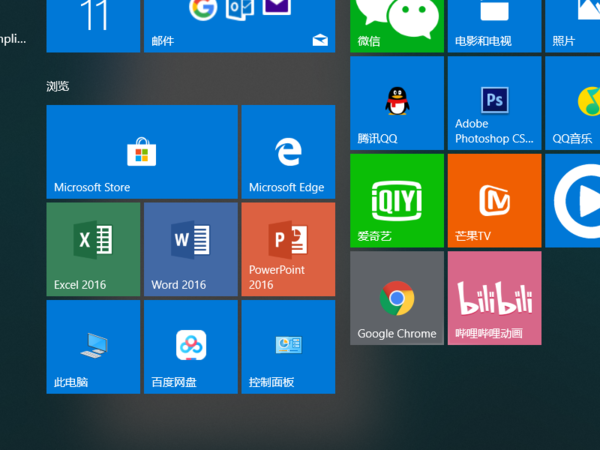
Task: Open Excel 2016 tile
Action: [x=93, y=249]
